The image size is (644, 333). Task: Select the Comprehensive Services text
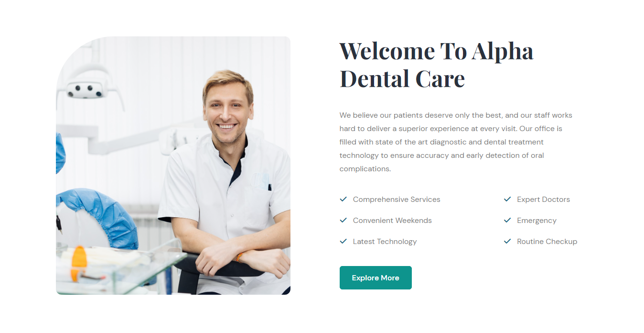[x=397, y=200]
